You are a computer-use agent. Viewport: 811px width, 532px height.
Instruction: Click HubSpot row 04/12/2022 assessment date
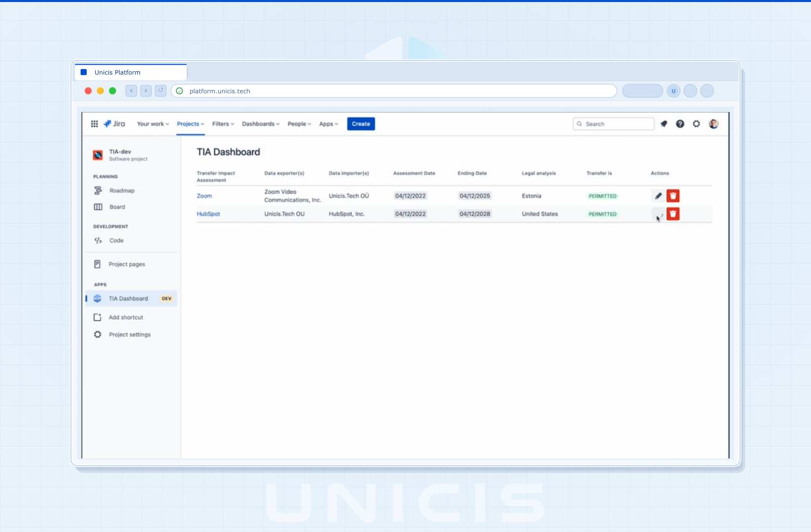pos(411,214)
